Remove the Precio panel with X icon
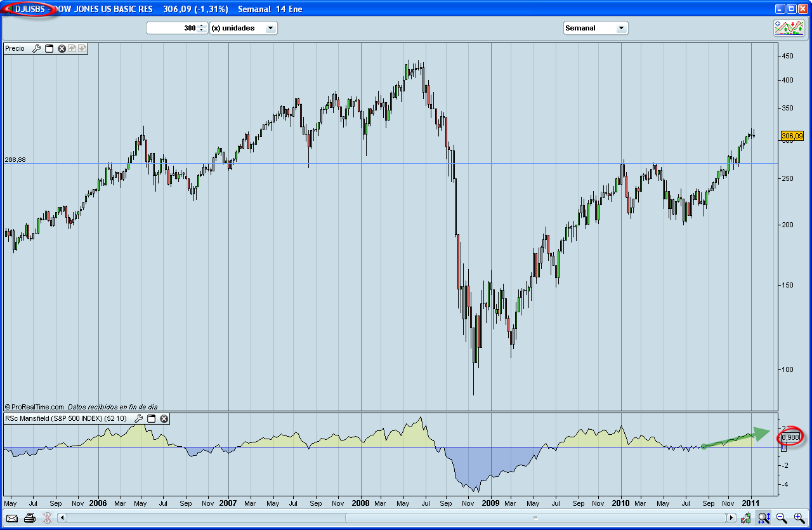The height and width of the screenshot is (530, 812). 62,48
